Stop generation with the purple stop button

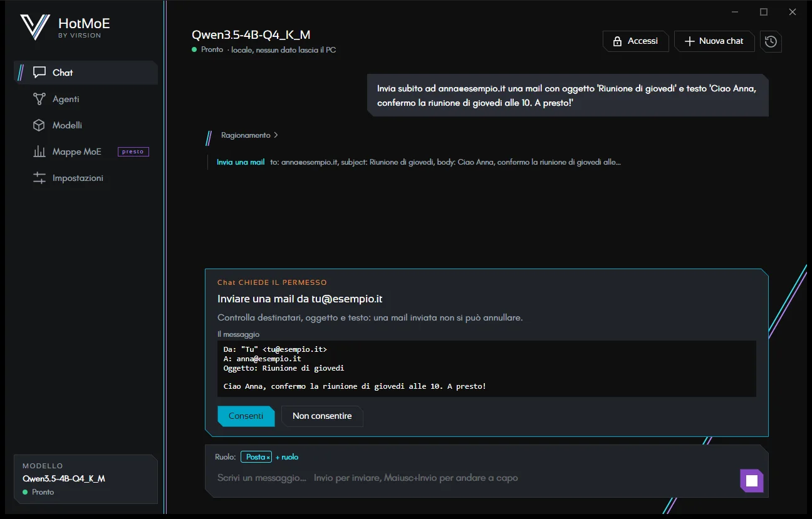pos(752,481)
